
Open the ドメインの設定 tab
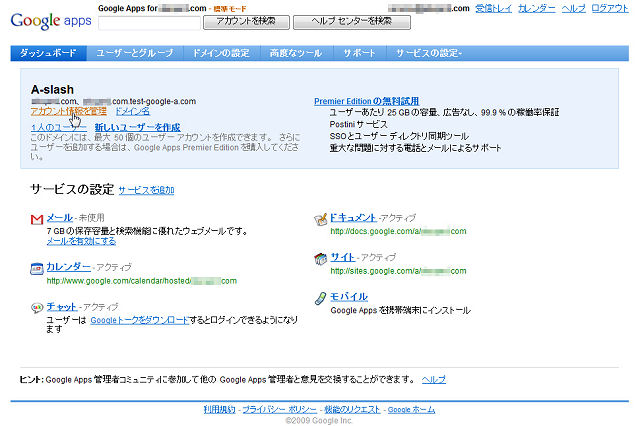222,53
